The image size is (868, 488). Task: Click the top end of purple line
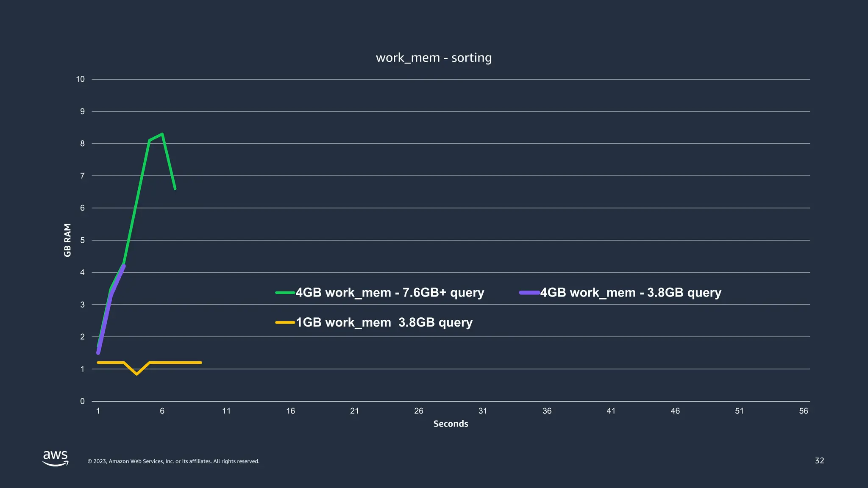click(x=124, y=266)
